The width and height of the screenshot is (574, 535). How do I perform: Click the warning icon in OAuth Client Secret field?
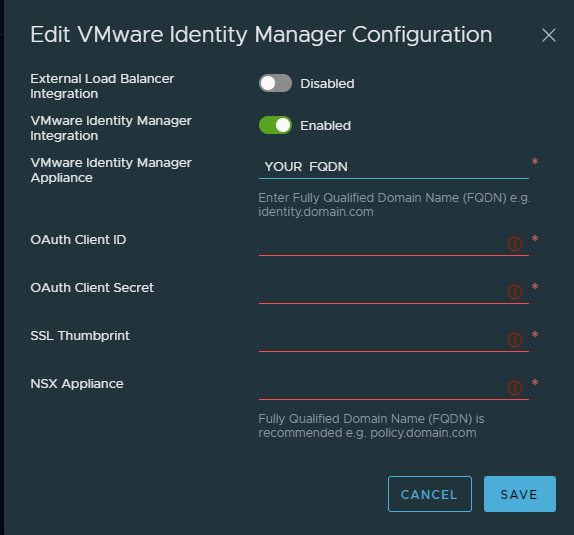pyautogui.click(x=515, y=292)
